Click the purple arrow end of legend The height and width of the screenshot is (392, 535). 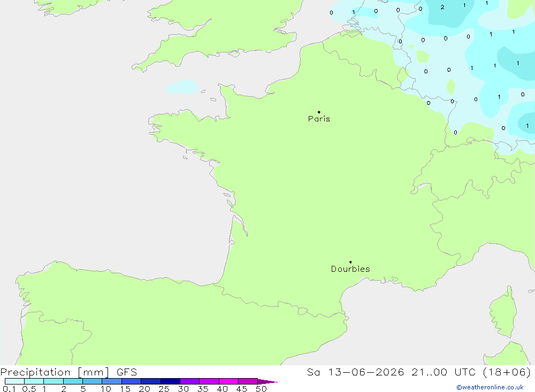pos(268,382)
